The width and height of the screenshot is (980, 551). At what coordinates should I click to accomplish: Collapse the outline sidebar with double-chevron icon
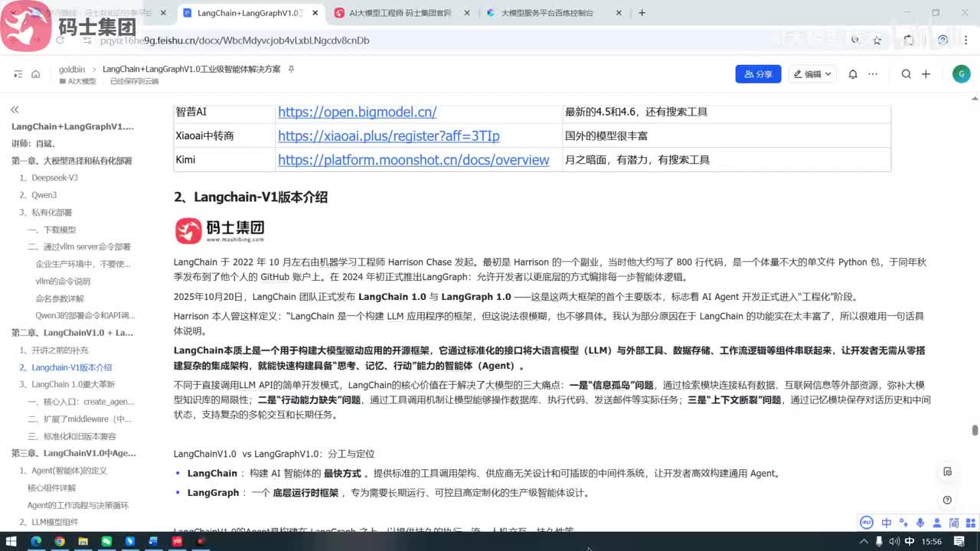pyautogui.click(x=15, y=110)
